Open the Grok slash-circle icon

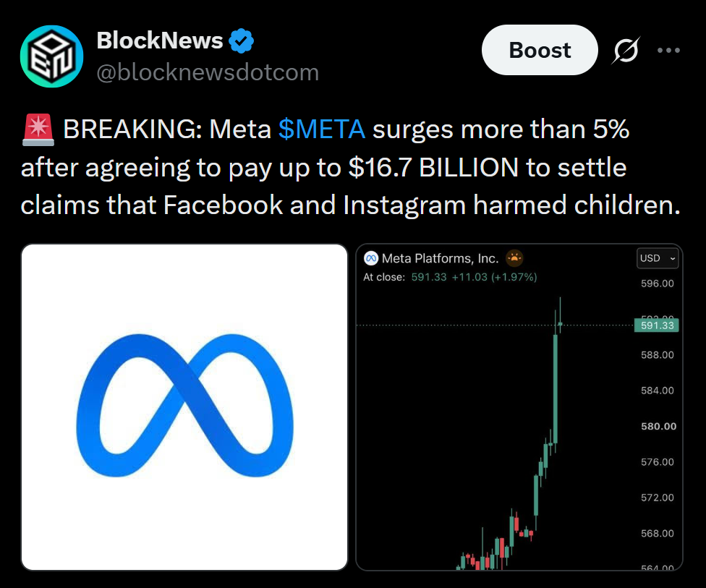(626, 50)
